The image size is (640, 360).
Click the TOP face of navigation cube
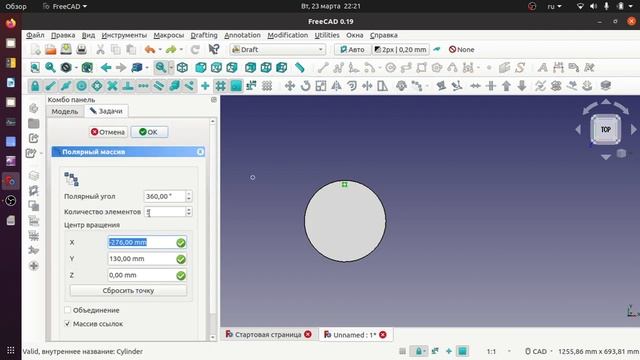pos(606,129)
